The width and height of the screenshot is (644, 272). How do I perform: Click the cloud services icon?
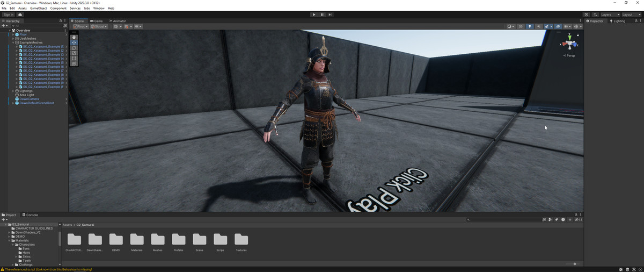coord(20,15)
